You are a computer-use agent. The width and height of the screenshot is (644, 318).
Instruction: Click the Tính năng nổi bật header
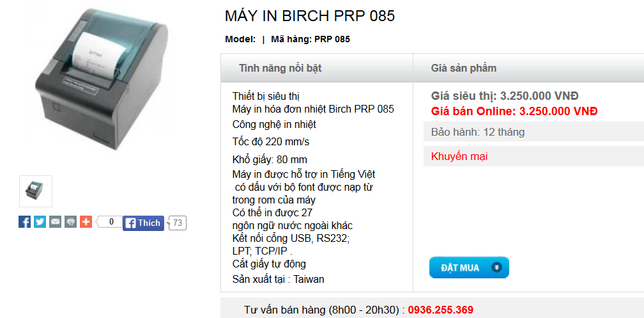click(284, 68)
